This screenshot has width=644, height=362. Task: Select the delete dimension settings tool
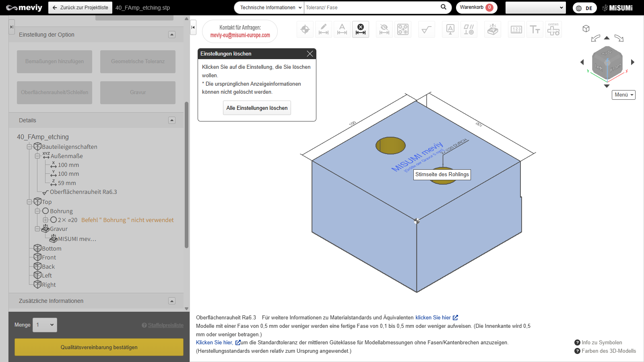[361, 29]
